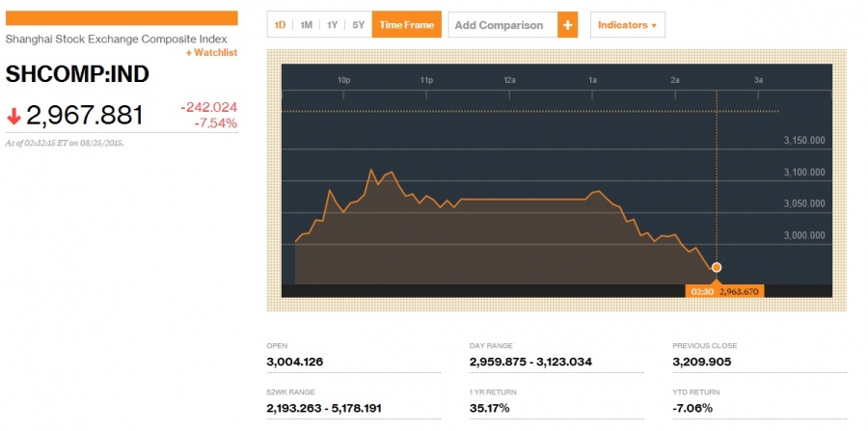This screenshot has height=431, width=868.
Task: Click the PREVIOUS CLOSE label
Action: point(704,346)
